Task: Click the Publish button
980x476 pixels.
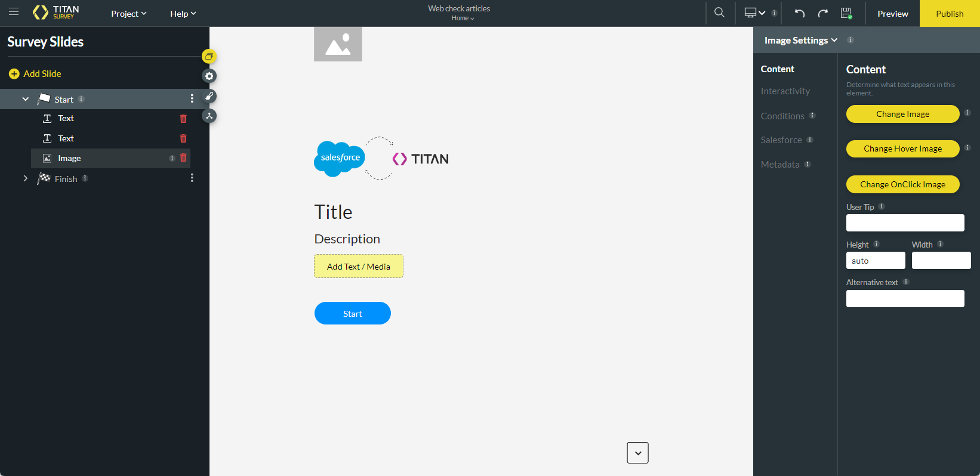Action: [x=949, y=14]
